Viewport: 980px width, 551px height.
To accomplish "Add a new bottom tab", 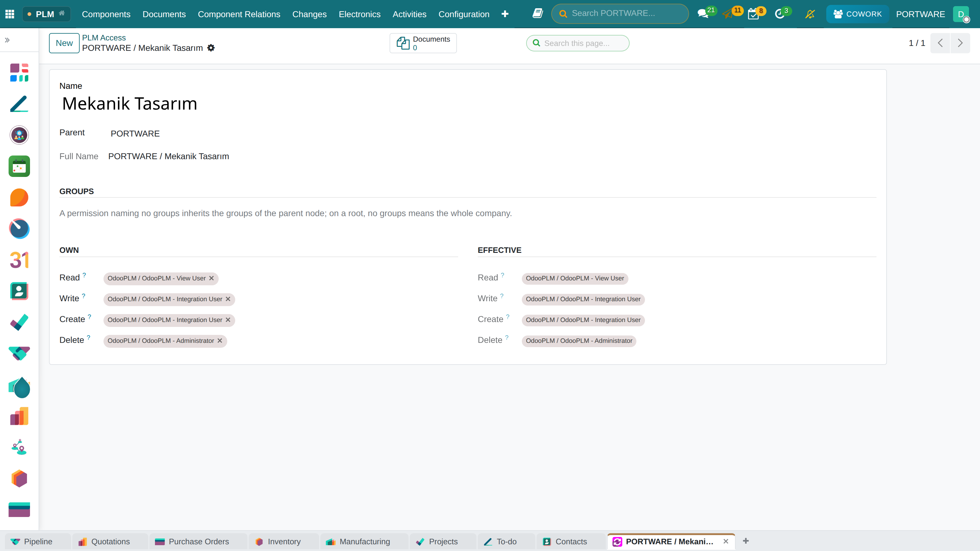I will pos(746,541).
